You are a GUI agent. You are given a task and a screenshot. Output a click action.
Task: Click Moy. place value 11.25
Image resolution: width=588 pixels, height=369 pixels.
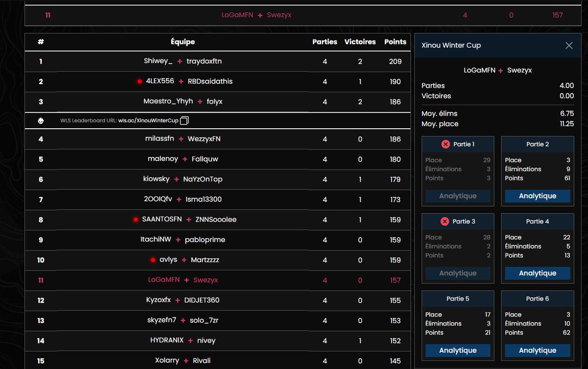566,124
